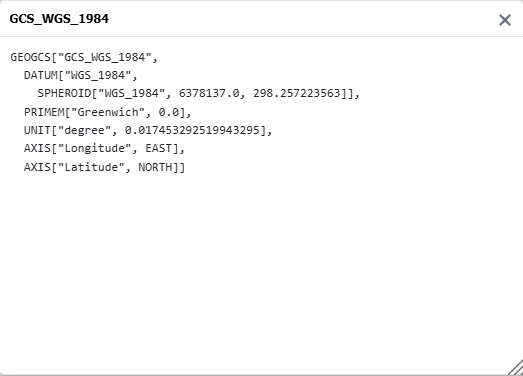Click the UNIT keyword
523x376 pixels.
click(x=37, y=130)
